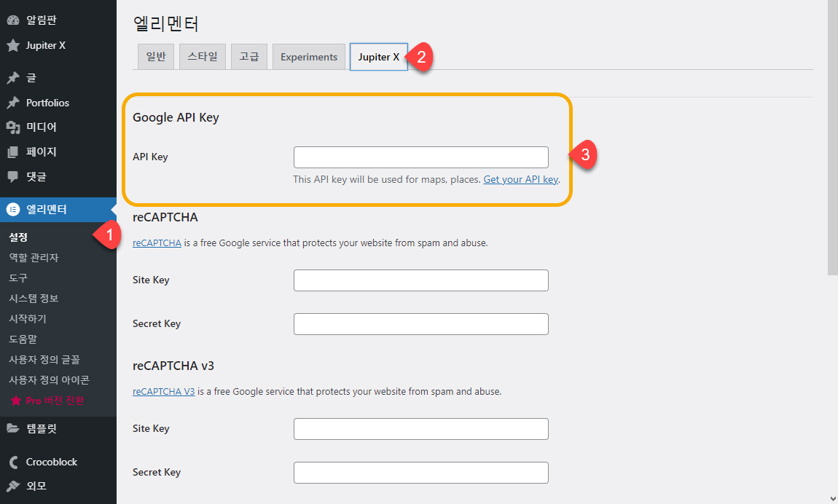Open the reCAPTCHA description link
This screenshot has width=838, height=504.
[x=157, y=243]
